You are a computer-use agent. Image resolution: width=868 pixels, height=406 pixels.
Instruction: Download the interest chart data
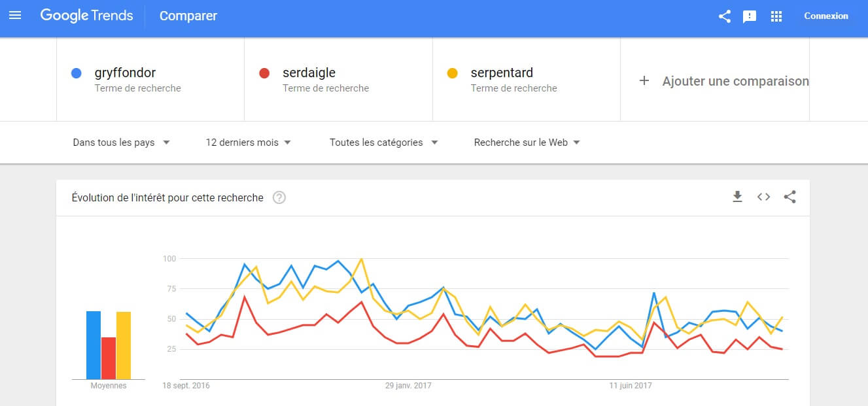tap(737, 197)
